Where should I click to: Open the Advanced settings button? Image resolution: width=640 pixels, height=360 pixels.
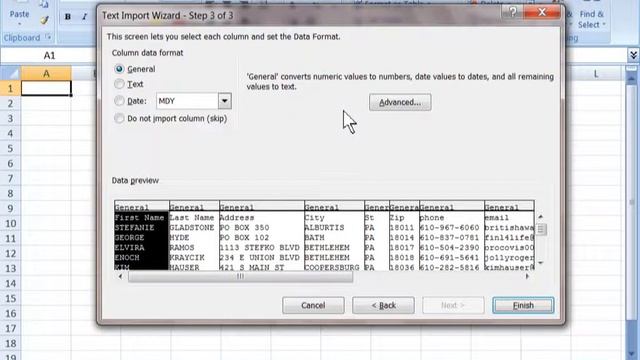tap(400, 102)
